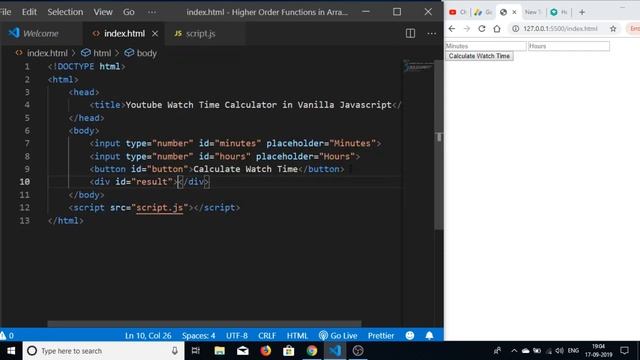Show hidden system tray icons
This screenshot has height=360, width=640.
[514, 351]
